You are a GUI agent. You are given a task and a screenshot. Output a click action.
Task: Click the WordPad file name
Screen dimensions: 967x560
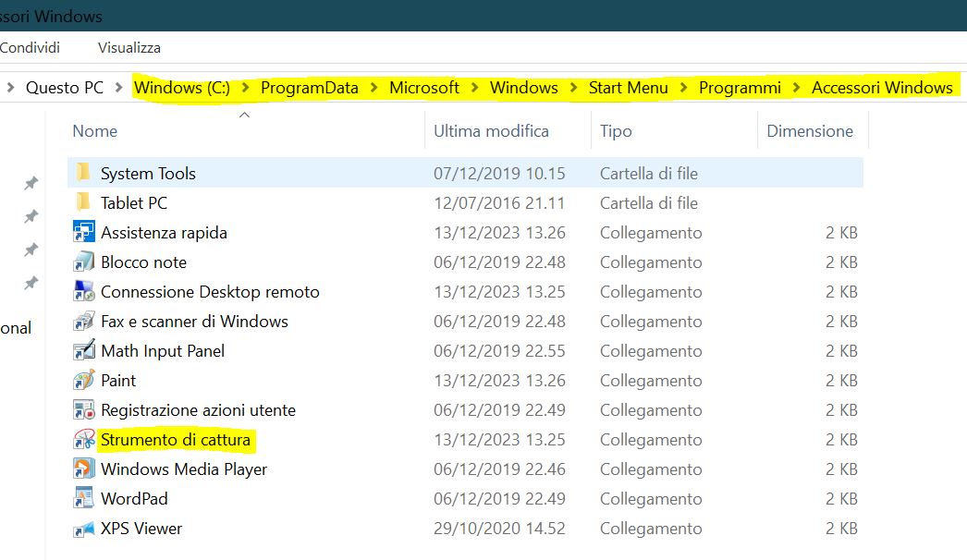(134, 499)
